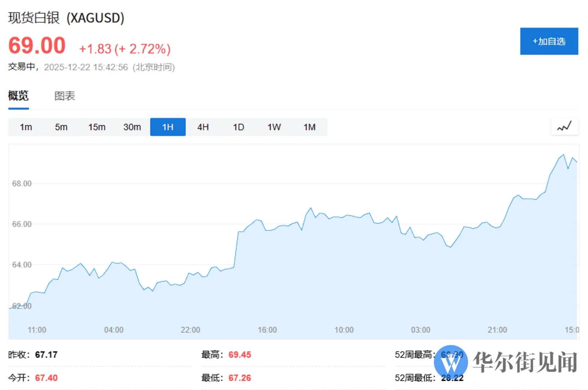Click the 16:00 time axis label
Screen dimensions: 588x390
click(x=267, y=330)
